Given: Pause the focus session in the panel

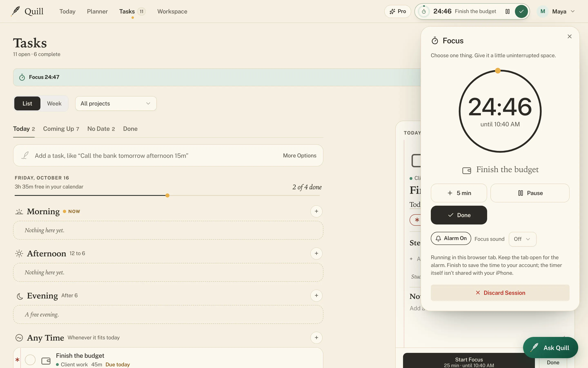Looking at the screenshot, I should (x=530, y=193).
